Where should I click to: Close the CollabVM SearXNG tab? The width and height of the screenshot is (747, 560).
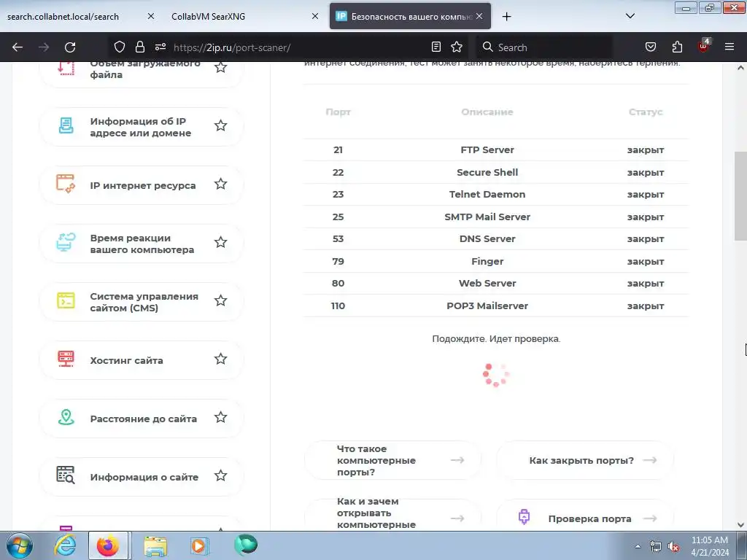pos(315,16)
